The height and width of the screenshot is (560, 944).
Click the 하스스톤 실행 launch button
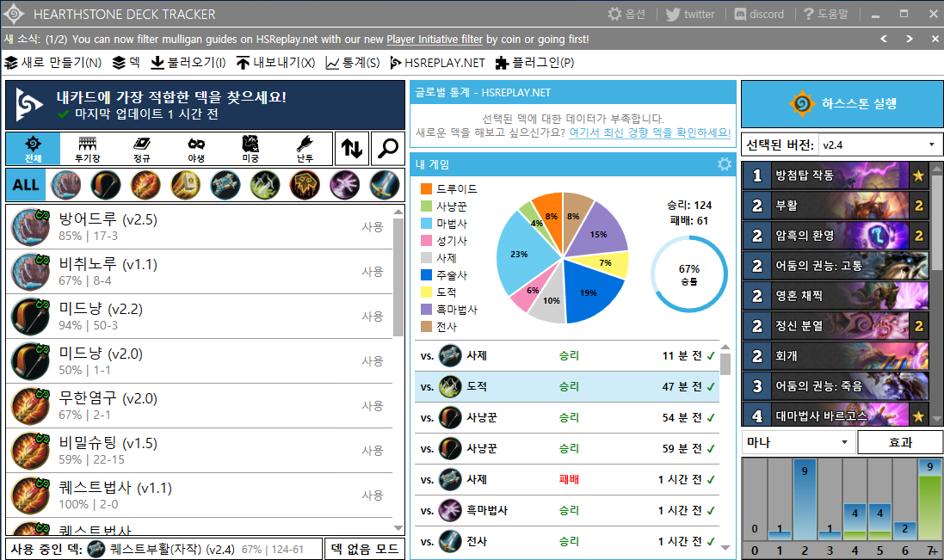pyautogui.click(x=842, y=103)
